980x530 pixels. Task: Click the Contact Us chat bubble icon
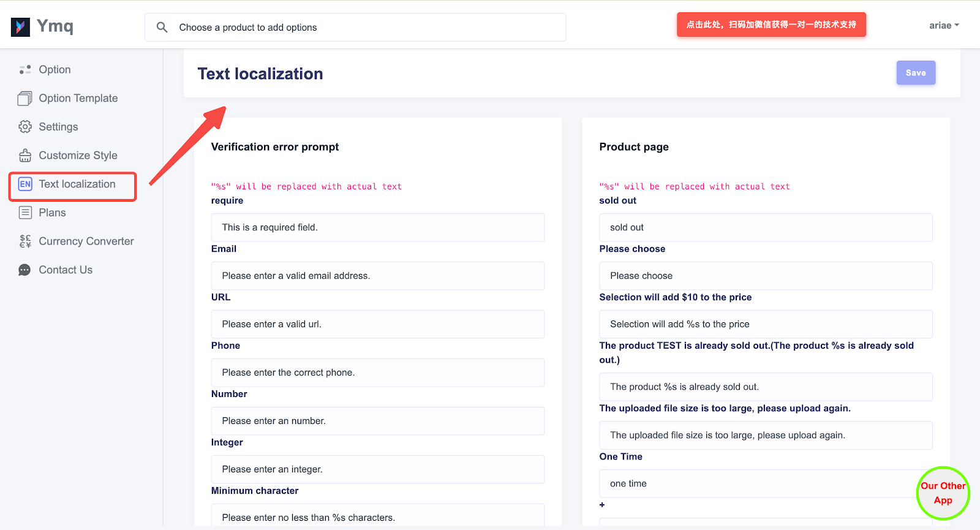coord(25,270)
